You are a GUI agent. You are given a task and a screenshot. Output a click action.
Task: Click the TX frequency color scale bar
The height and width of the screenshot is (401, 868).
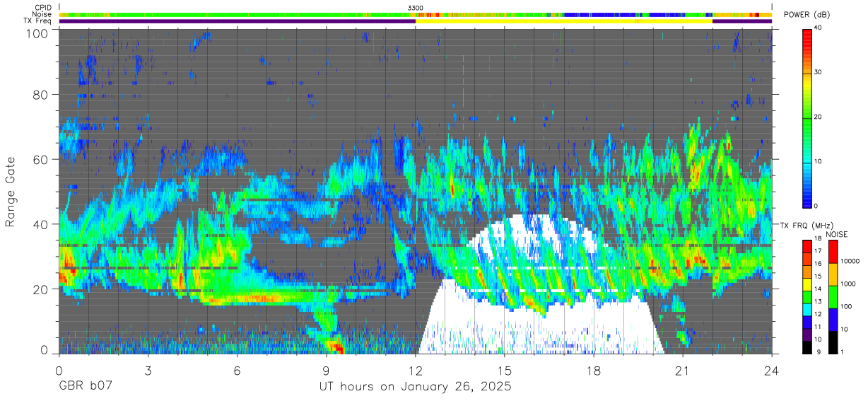(808, 296)
